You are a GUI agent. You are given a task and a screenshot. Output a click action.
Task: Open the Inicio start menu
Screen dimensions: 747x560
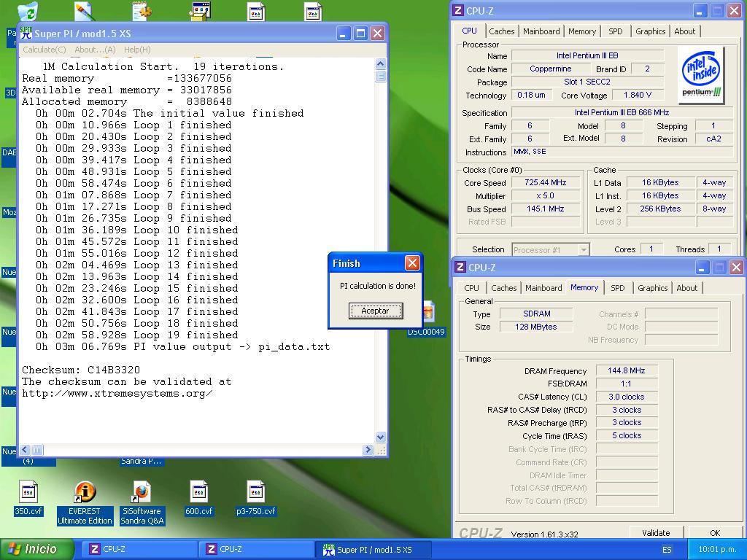[37, 549]
